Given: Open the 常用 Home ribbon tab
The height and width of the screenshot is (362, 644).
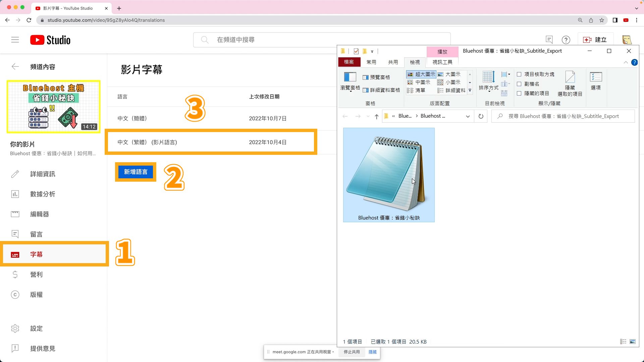Looking at the screenshot, I should tap(371, 62).
